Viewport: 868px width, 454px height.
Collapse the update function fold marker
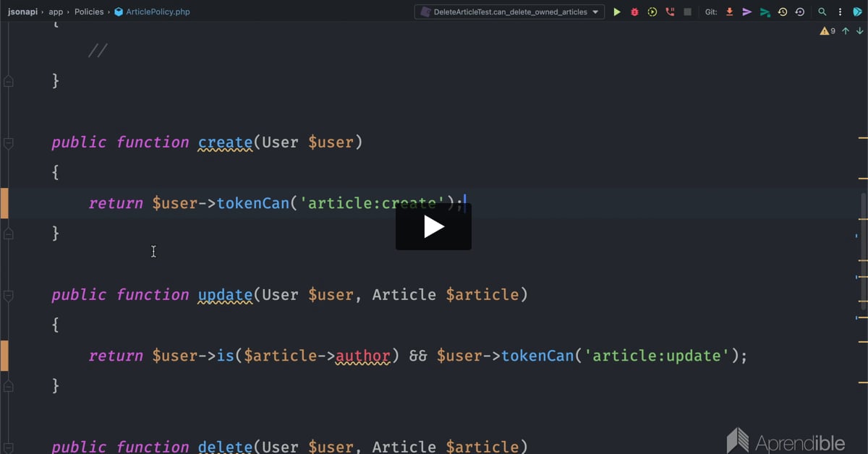pyautogui.click(x=9, y=296)
